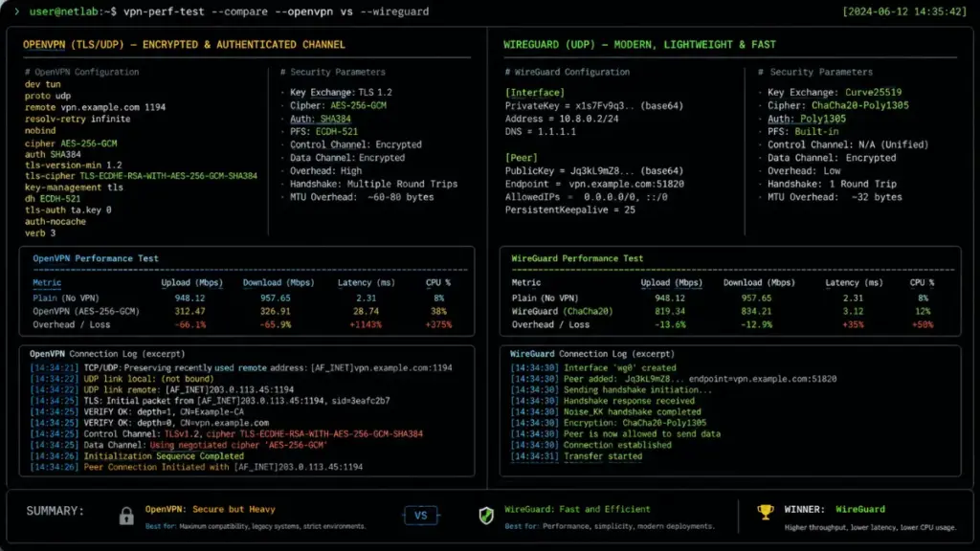Click the 'PFS: ECDH-521' parameter
This screenshot has width=980, height=551.
[323, 132]
